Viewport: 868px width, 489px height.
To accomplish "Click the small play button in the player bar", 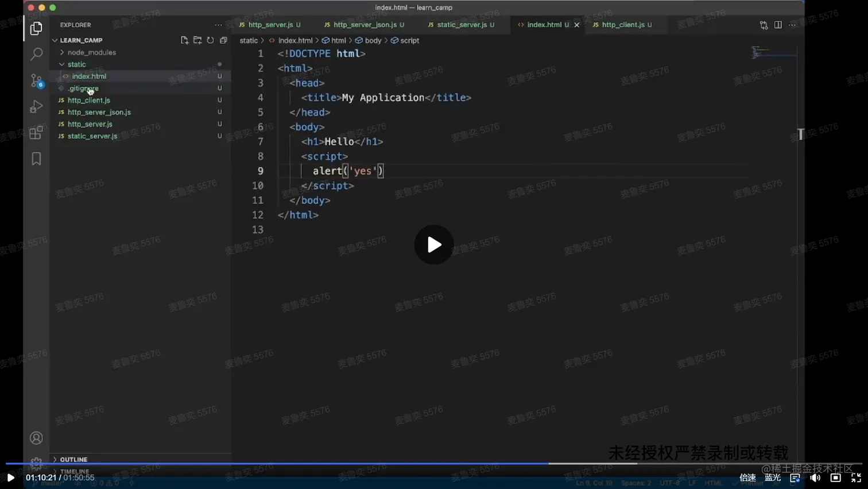I will click(x=10, y=478).
